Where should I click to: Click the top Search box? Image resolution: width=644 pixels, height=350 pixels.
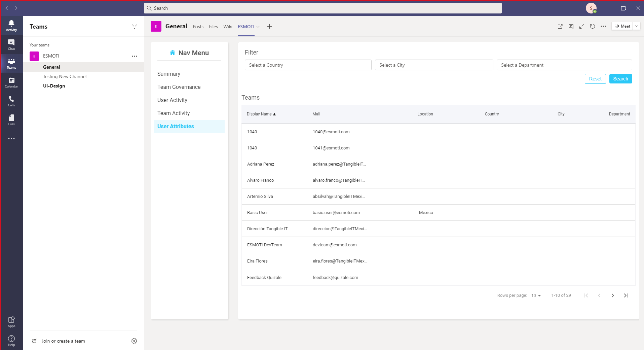point(323,8)
